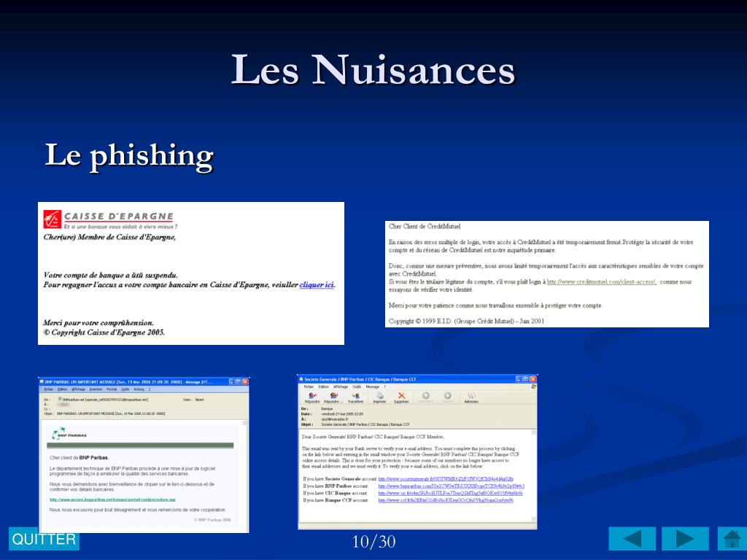Click the 'Le phishing' subtitle
Screen dimensions: 747x560
pos(129,156)
